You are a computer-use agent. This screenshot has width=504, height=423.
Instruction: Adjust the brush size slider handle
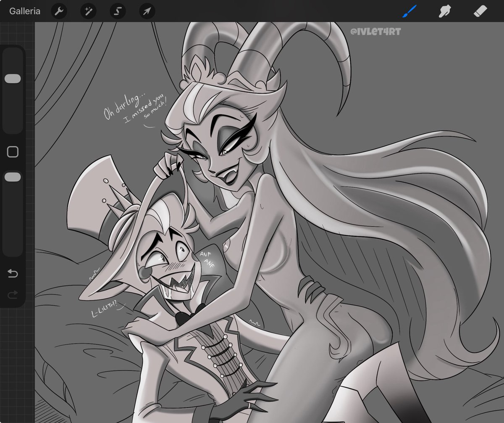[x=13, y=79]
